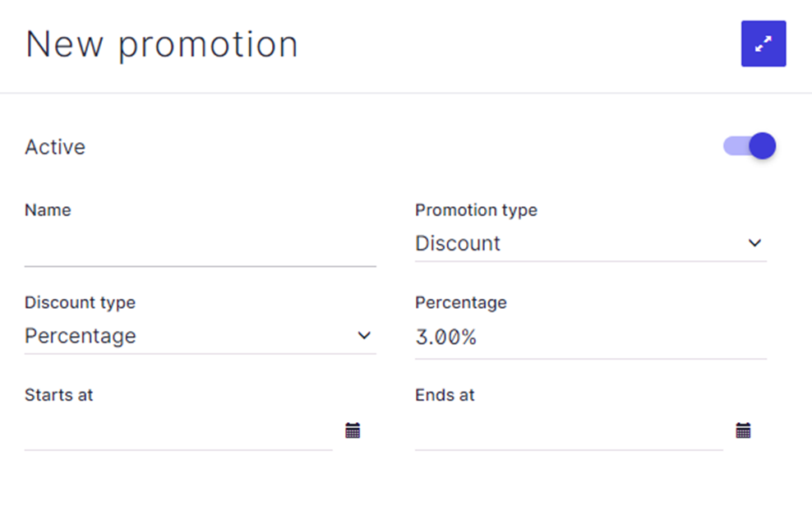Click the Active label text
812x524 pixels.
pyautogui.click(x=55, y=147)
